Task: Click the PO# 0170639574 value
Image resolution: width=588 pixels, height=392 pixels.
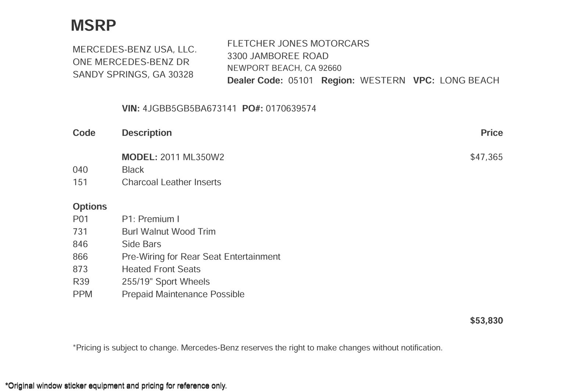Action: [x=291, y=109]
